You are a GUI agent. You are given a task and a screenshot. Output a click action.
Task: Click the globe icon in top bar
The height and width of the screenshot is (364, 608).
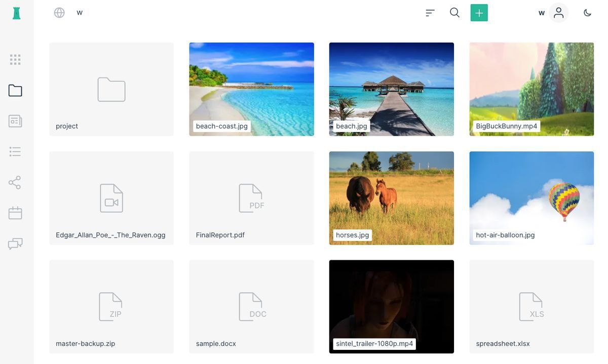pos(59,13)
